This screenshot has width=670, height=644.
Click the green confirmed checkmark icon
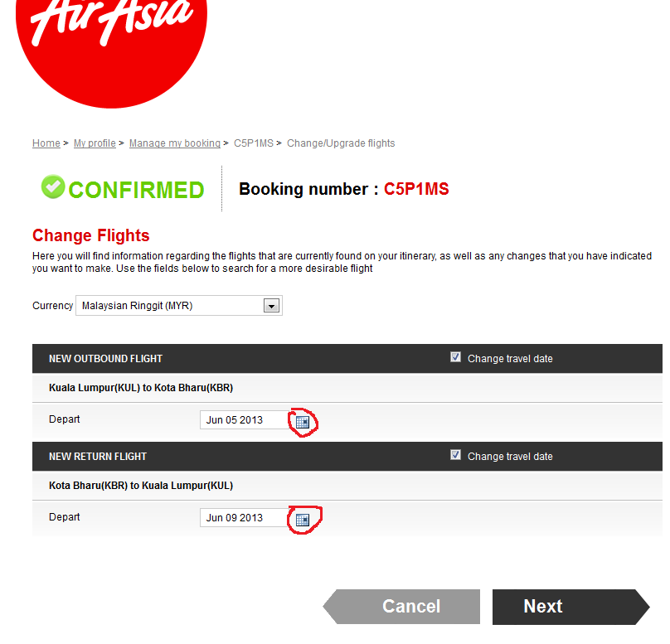click(x=53, y=187)
